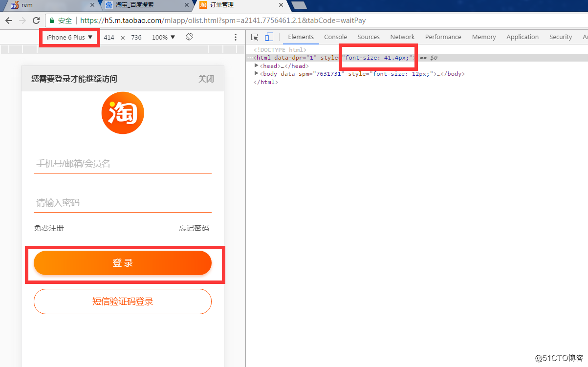The image size is (588, 367).
Task: Expand the body element node
Action: [x=257, y=74]
